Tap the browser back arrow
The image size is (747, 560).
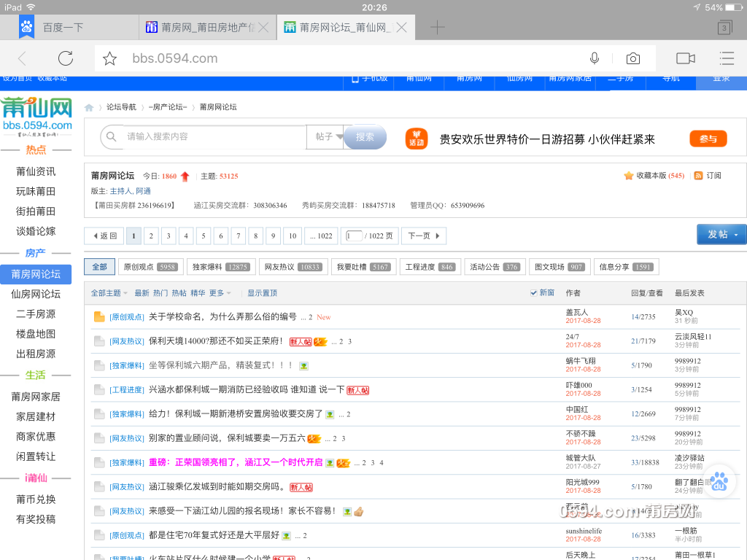(22, 58)
